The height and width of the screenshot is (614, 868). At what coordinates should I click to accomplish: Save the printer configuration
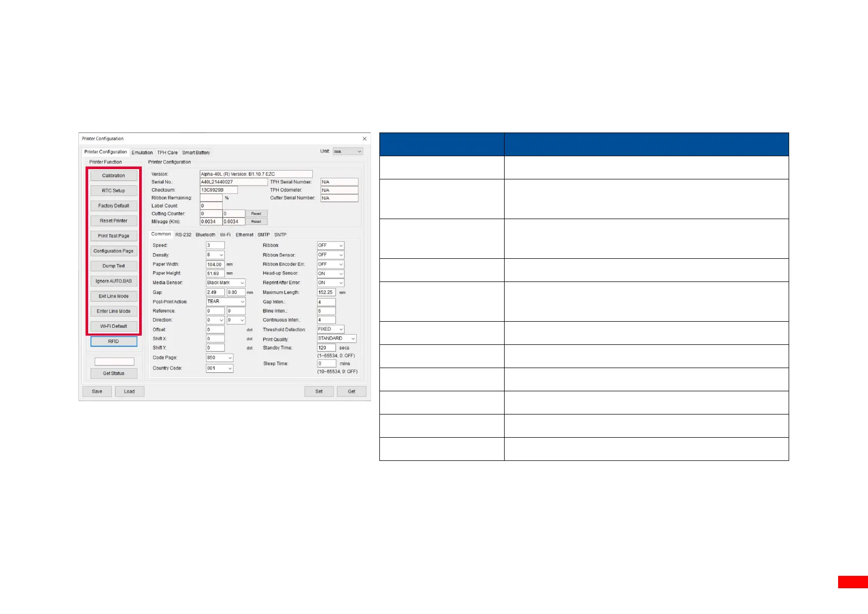pyautogui.click(x=97, y=391)
